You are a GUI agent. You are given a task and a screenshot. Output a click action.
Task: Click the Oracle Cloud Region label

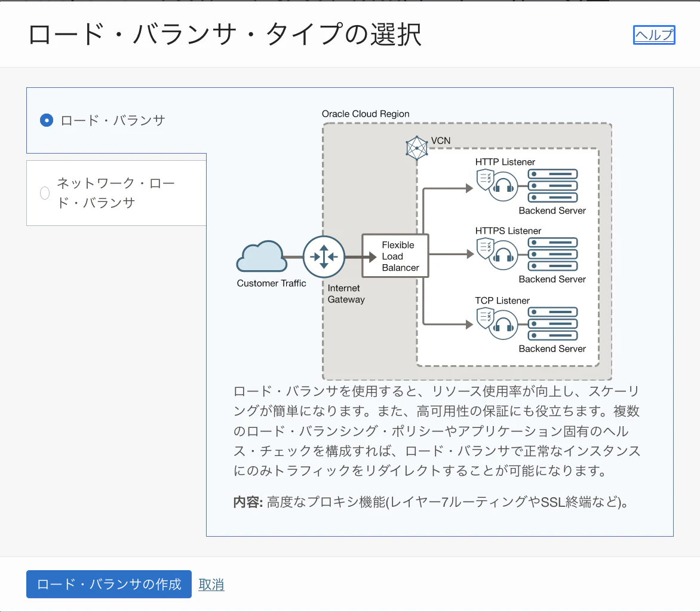pos(366,114)
